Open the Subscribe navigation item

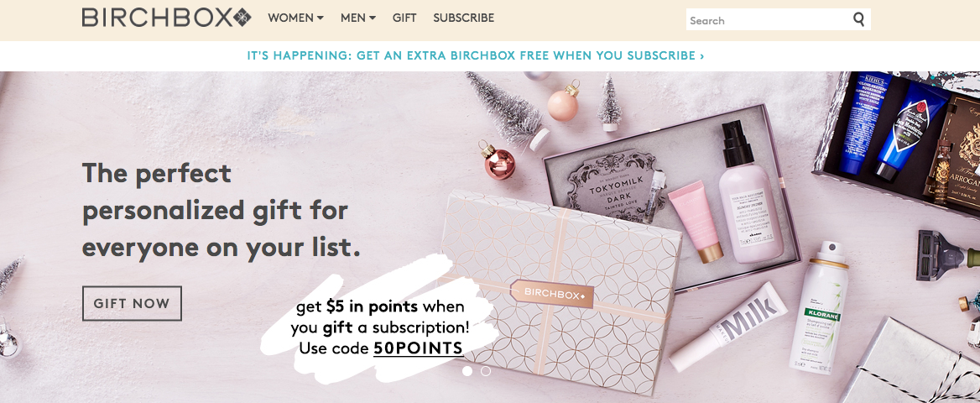coord(464,18)
